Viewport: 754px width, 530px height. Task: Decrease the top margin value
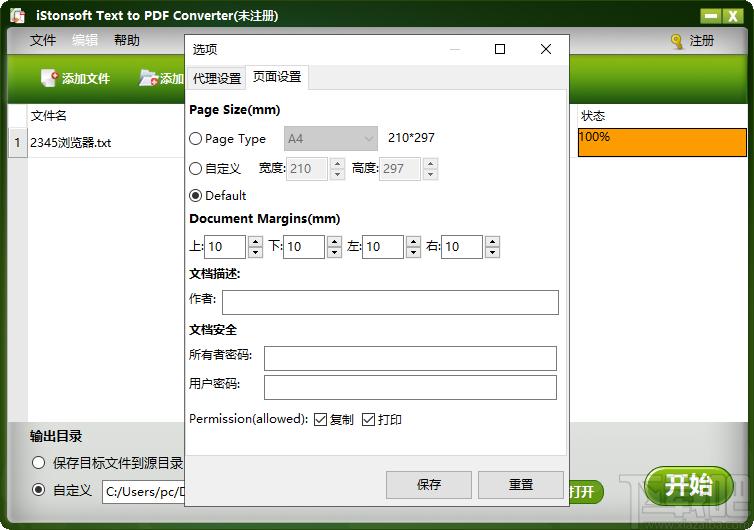[255, 252]
